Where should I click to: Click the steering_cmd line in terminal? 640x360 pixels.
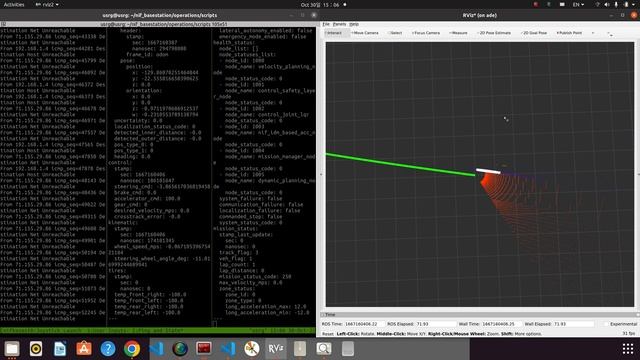coord(162,187)
